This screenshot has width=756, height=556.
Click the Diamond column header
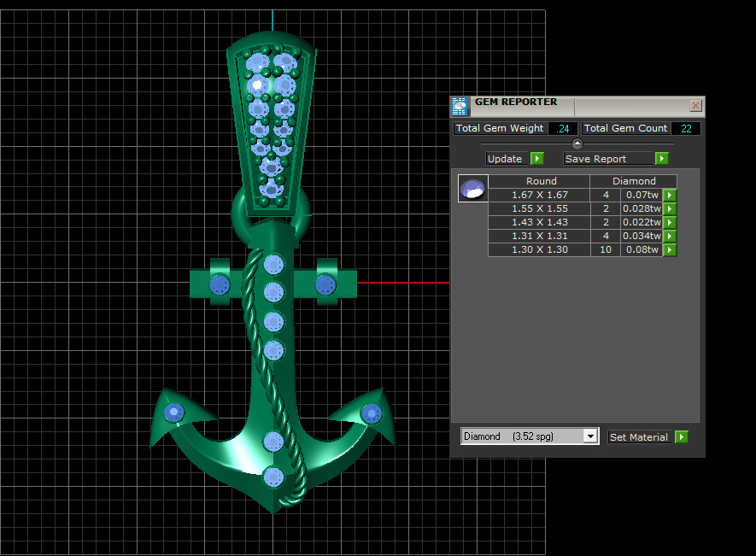[x=634, y=181]
